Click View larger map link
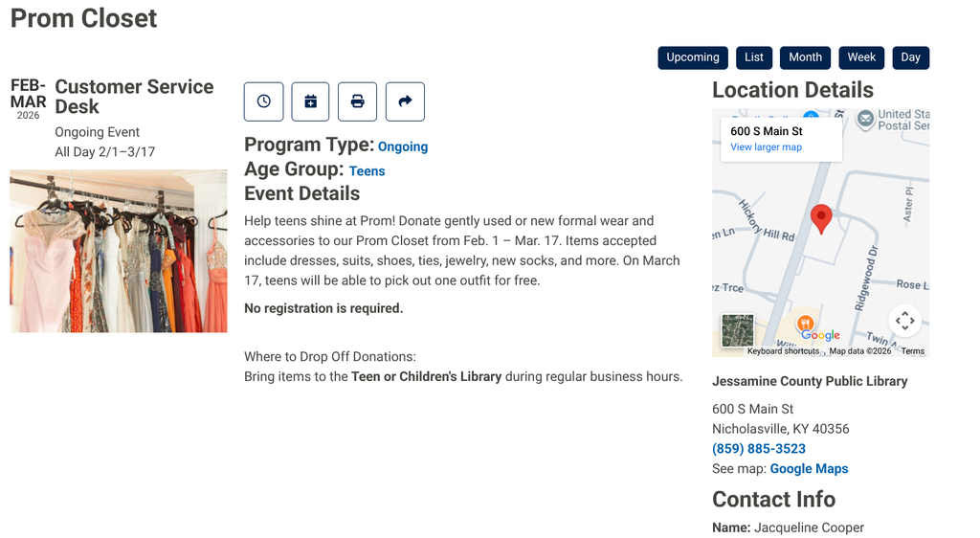This screenshot has height=538, width=980. point(766,147)
